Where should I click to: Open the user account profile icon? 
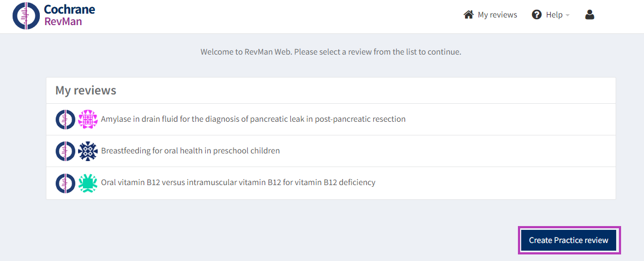589,15
